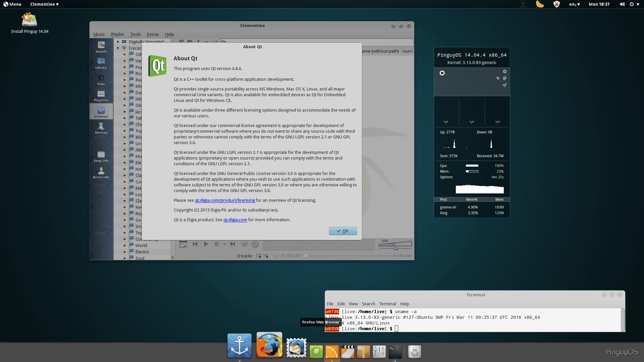Collapse the Icecast tree item
This screenshot has height=362, width=644.
(118, 48)
